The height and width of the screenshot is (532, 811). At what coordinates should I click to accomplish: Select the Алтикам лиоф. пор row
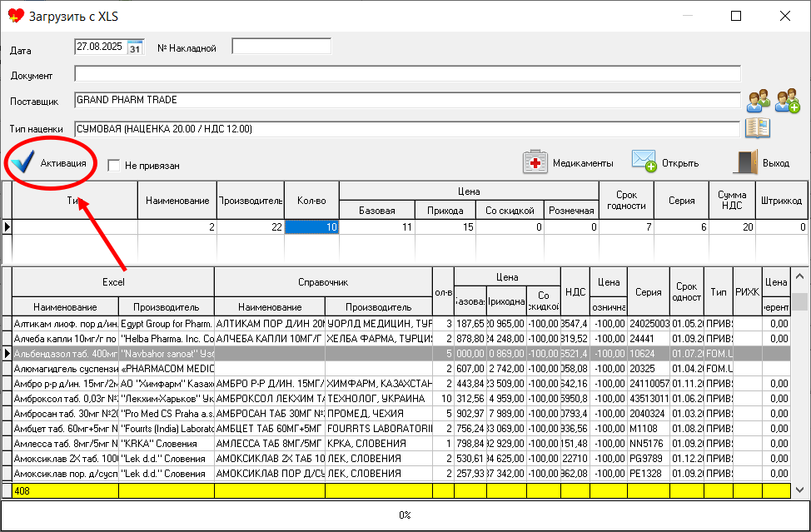click(65, 323)
